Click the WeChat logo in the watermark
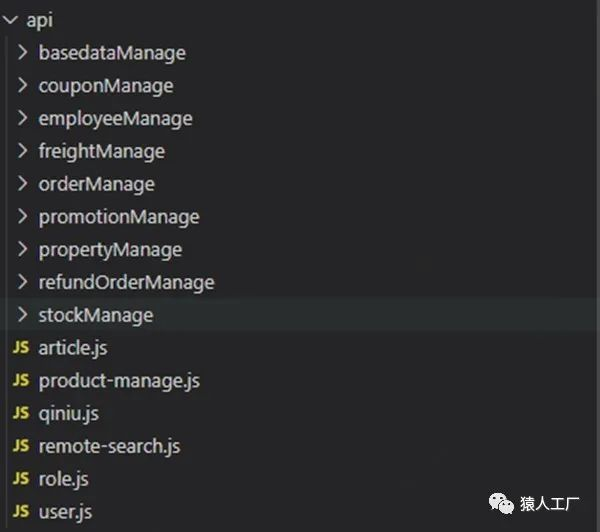Screen dimensions: 600x532 pyautogui.click(x=501, y=504)
